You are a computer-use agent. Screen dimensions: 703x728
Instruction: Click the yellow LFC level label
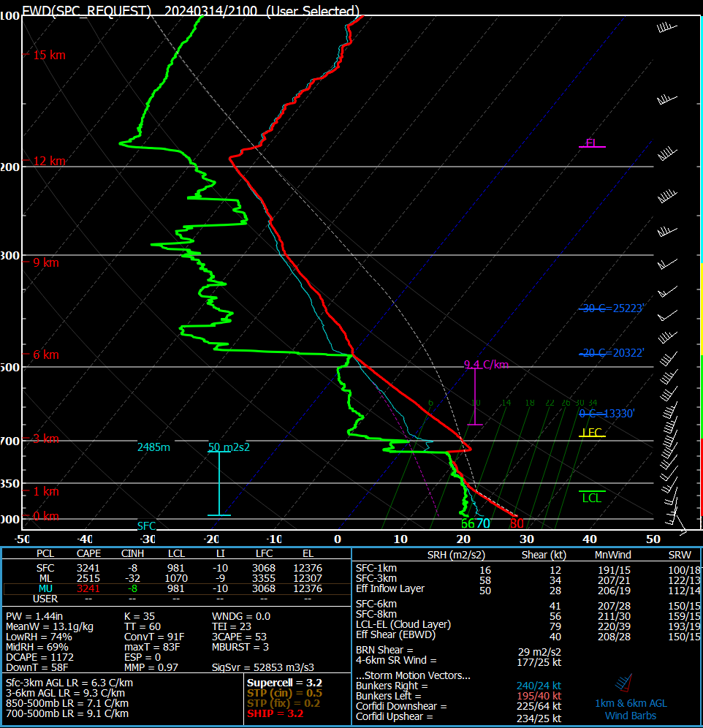pos(592,432)
